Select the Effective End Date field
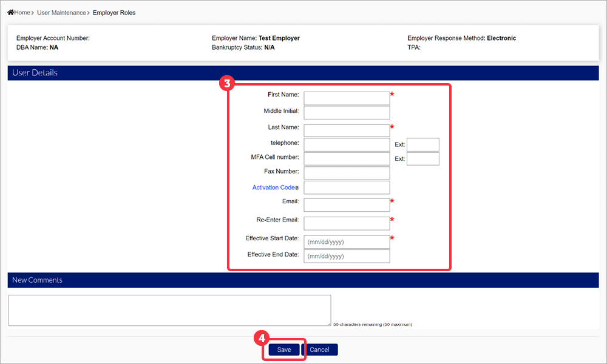The width and height of the screenshot is (607, 364). click(346, 256)
